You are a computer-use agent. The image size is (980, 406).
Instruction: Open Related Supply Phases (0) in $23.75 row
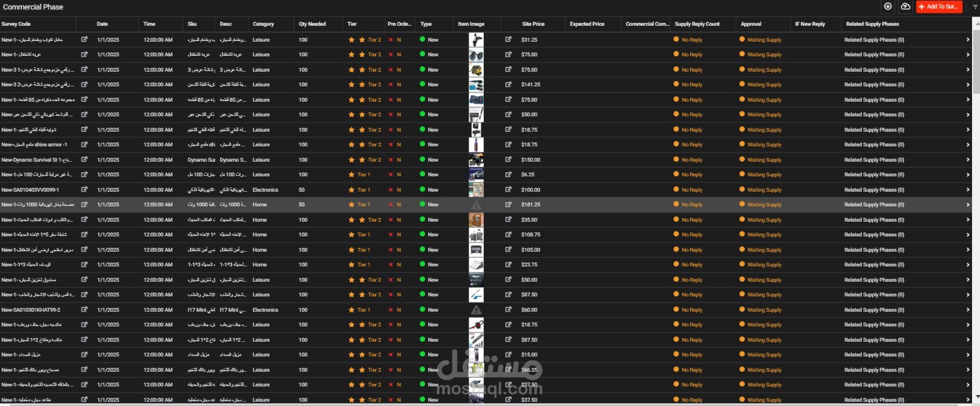[x=874, y=265]
